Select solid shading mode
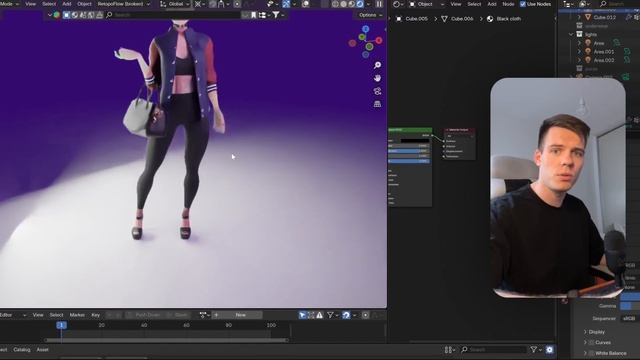This screenshot has width=640, height=360. 344,4
